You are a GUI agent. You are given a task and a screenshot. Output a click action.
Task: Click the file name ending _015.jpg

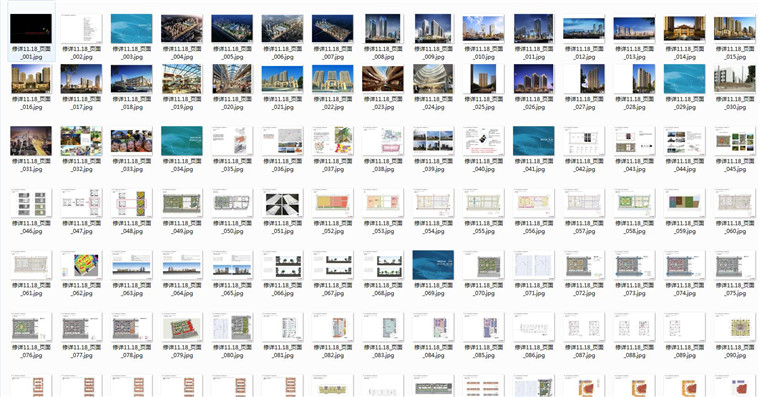click(735, 53)
